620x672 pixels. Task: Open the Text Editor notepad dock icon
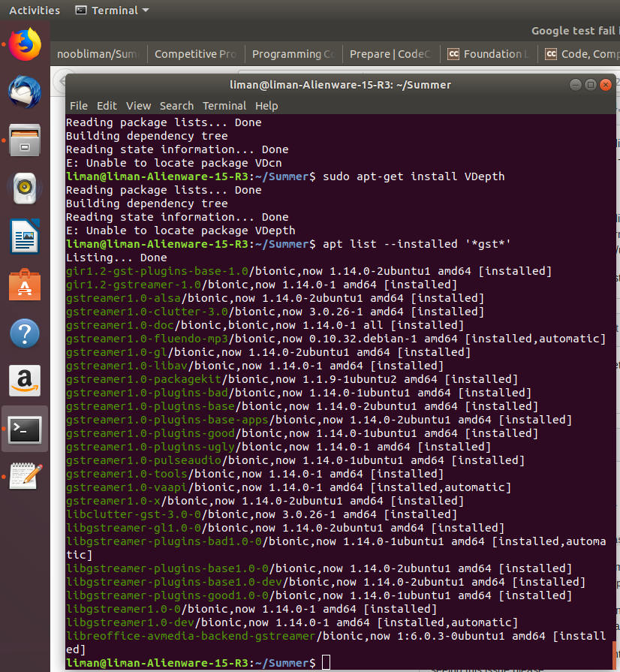[25, 477]
